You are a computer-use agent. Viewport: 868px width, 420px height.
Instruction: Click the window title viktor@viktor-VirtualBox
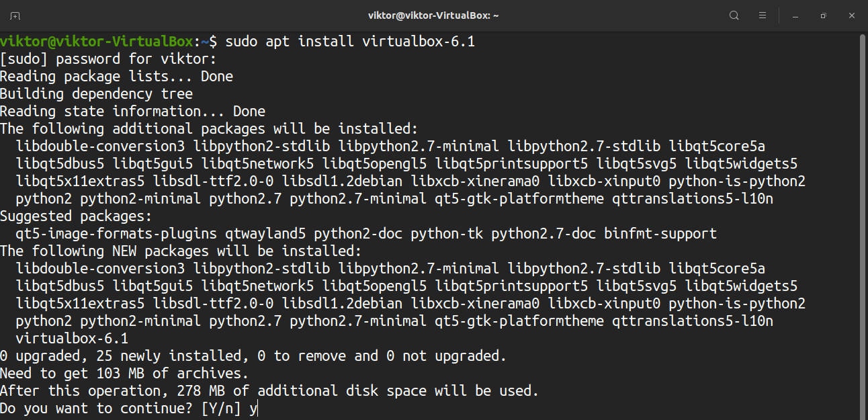pyautogui.click(x=433, y=15)
